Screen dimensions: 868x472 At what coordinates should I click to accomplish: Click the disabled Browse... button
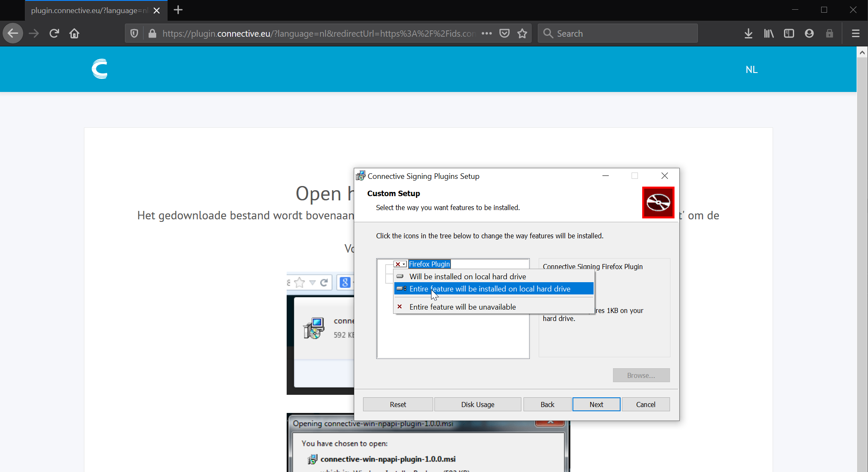click(x=641, y=375)
